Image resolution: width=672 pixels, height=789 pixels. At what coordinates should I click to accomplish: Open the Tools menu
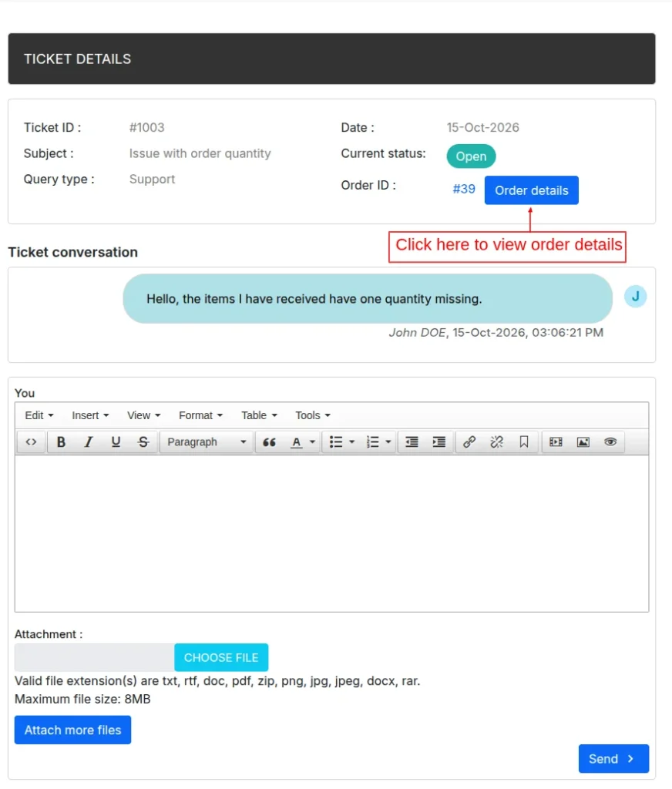(x=313, y=415)
